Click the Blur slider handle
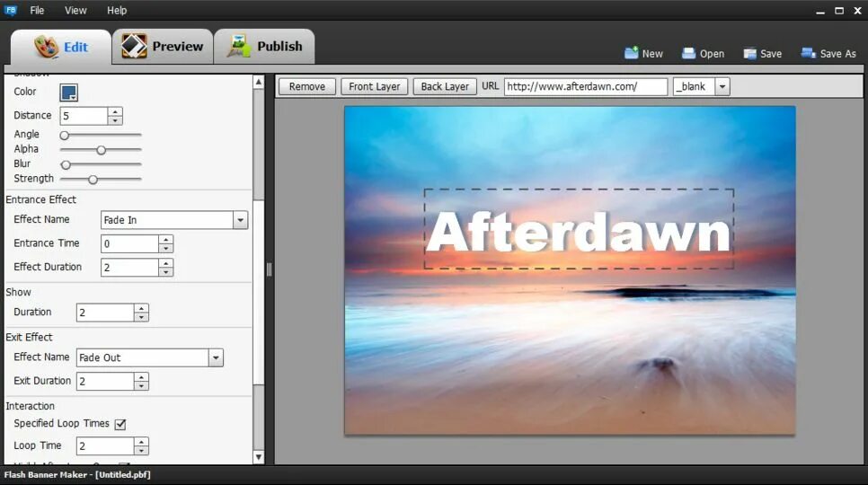This screenshot has width=868, height=485. (x=66, y=164)
